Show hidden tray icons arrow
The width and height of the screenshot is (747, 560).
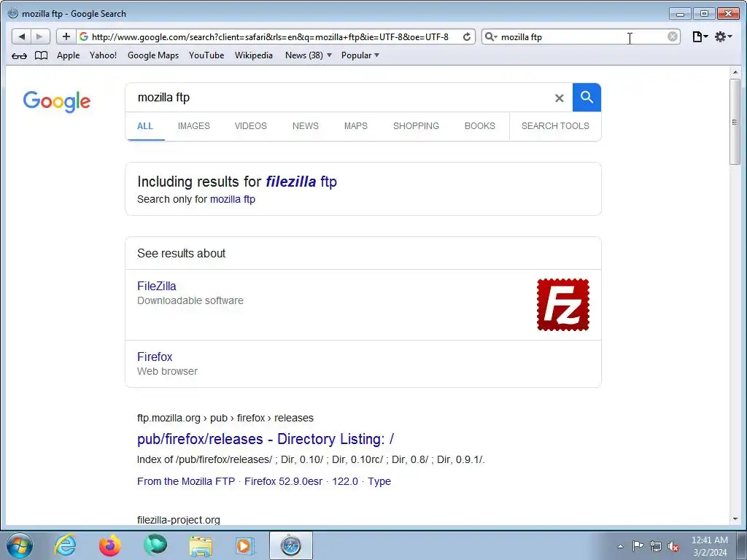point(620,546)
